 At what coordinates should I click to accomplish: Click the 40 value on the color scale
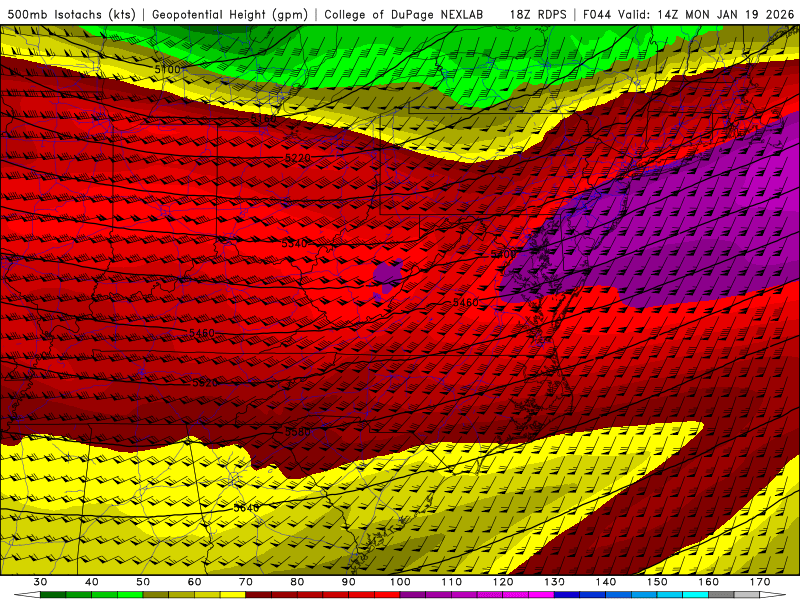click(x=92, y=582)
